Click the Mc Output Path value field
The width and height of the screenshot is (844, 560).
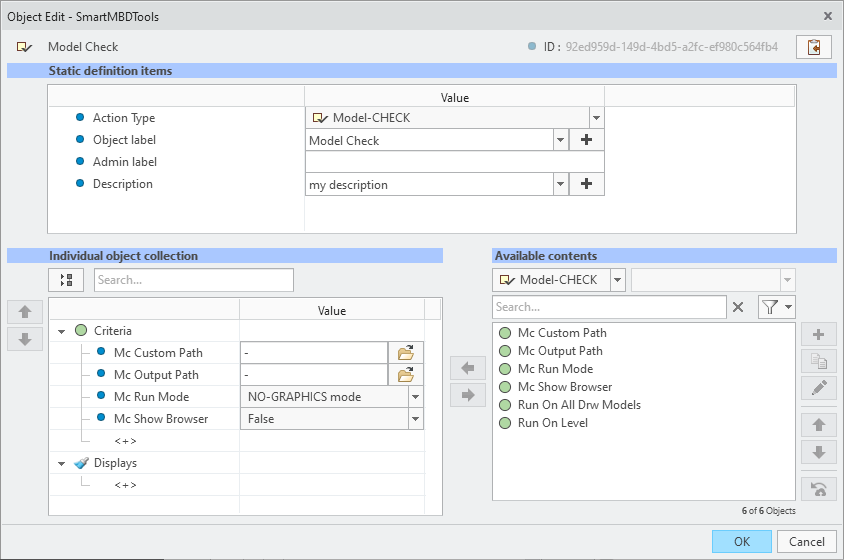pyautogui.click(x=314, y=375)
